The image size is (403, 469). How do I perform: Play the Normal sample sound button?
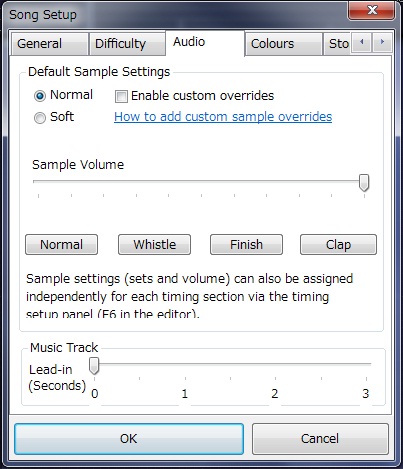pyautogui.click(x=61, y=244)
